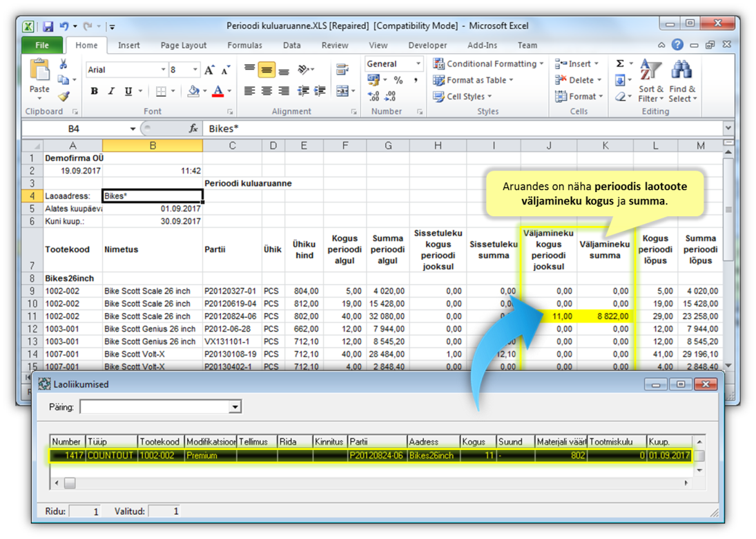The image size is (756, 539).
Task: Center text horizontally in cell
Action: coord(266,91)
